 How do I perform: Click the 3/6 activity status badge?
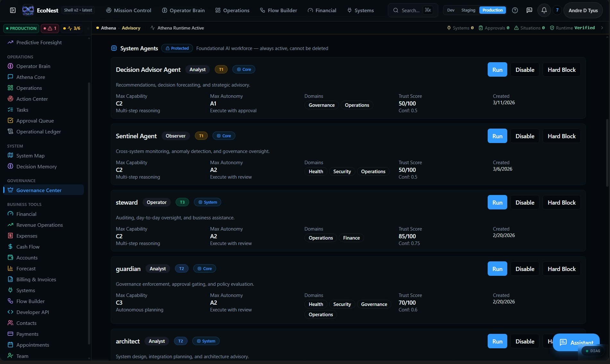pos(72,28)
